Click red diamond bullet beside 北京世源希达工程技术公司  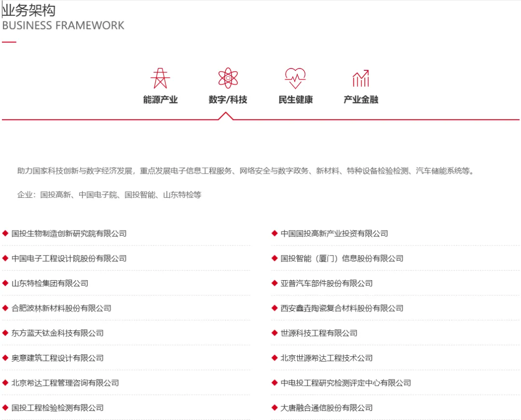274,358
